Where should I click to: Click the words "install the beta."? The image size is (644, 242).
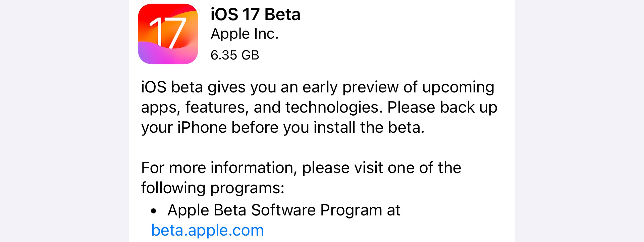pos(369,127)
